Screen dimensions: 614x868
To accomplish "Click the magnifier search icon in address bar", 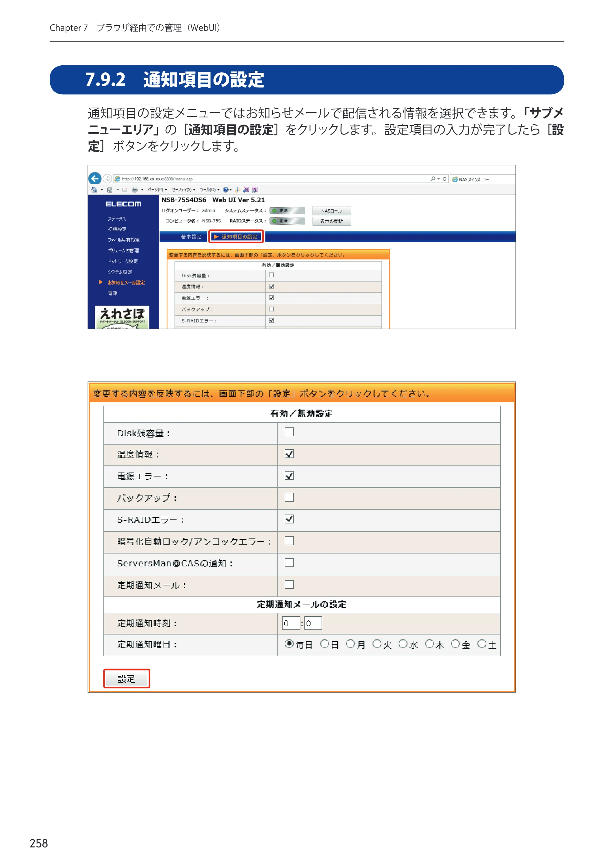I will click(x=433, y=179).
